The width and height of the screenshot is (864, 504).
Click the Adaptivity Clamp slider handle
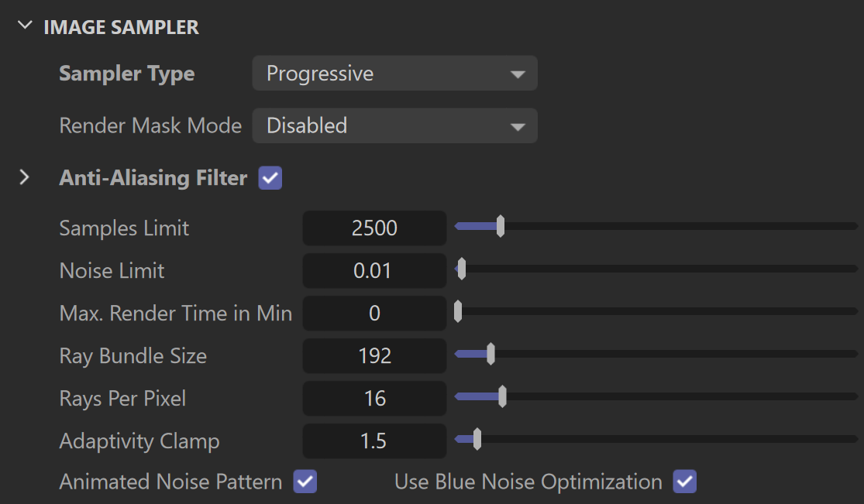point(477,439)
